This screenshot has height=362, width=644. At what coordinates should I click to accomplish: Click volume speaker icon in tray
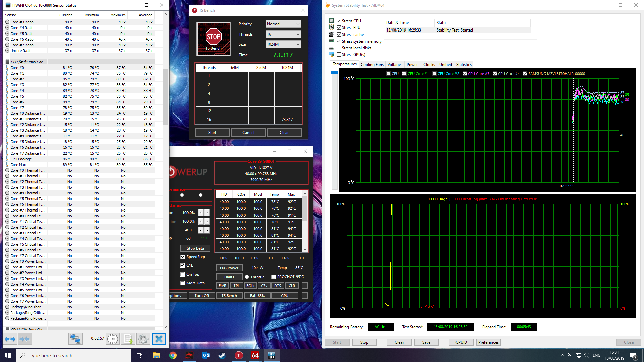(x=586, y=355)
